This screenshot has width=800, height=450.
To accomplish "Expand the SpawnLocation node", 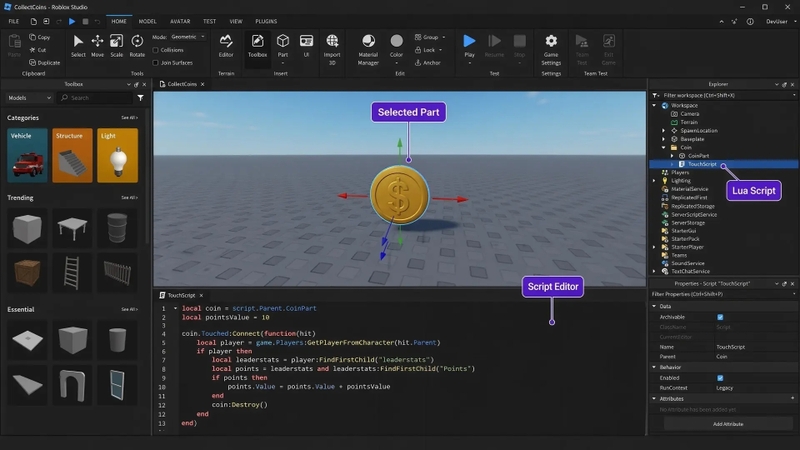I will point(663,131).
